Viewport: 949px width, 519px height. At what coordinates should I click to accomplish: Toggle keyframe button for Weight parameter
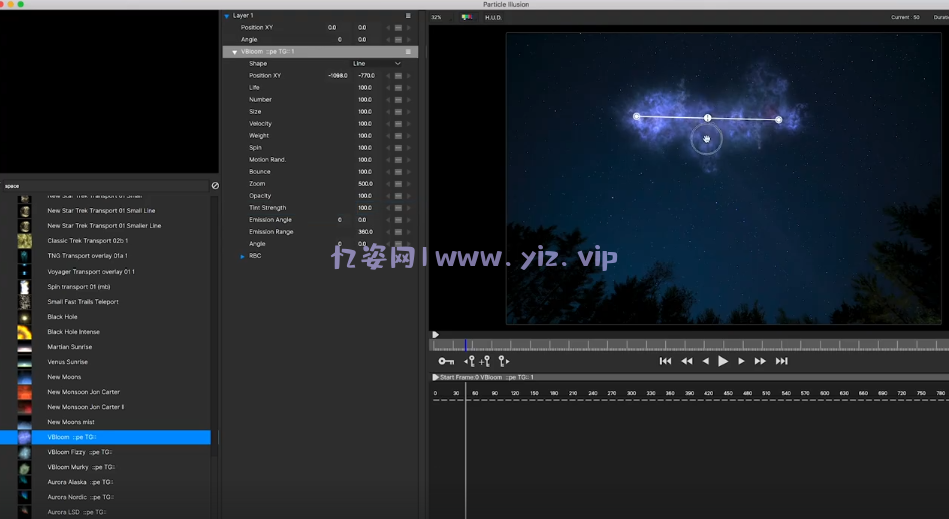(398, 136)
